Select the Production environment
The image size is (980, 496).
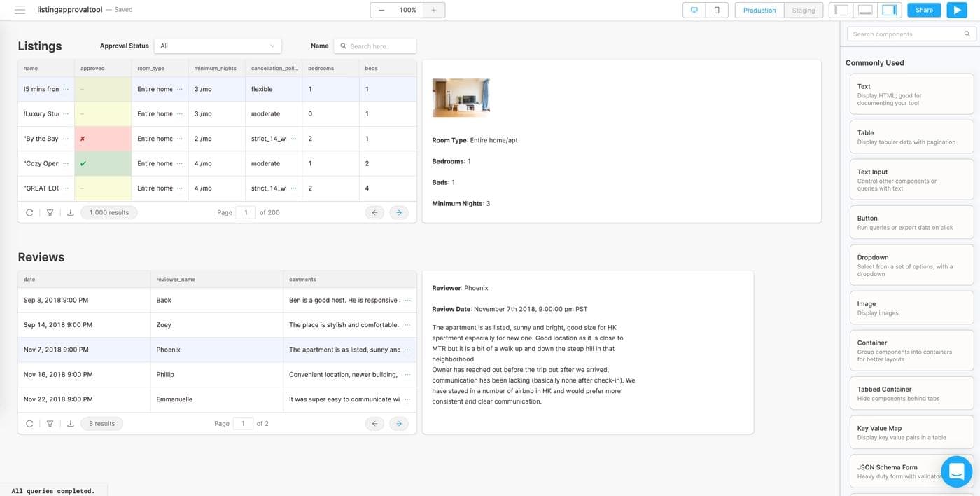click(759, 10)
